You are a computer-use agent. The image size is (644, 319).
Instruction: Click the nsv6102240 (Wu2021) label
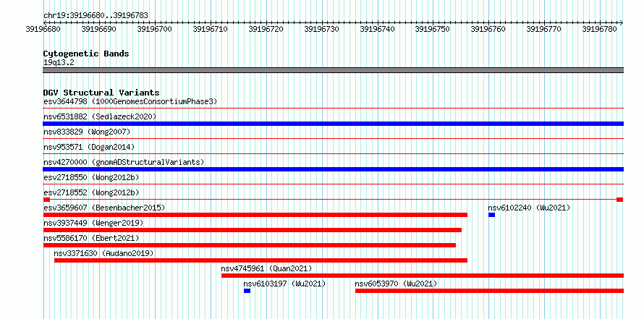click(529, 208)
